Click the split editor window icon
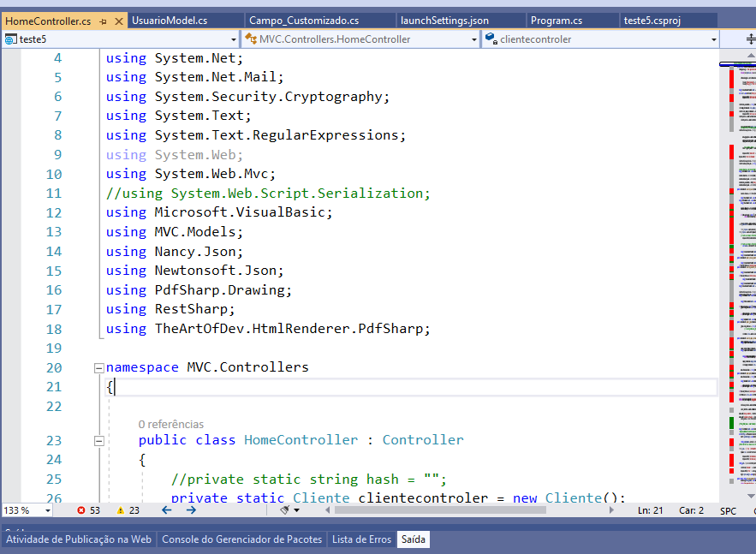Viewport: 756px width, 554px height. 750,39
